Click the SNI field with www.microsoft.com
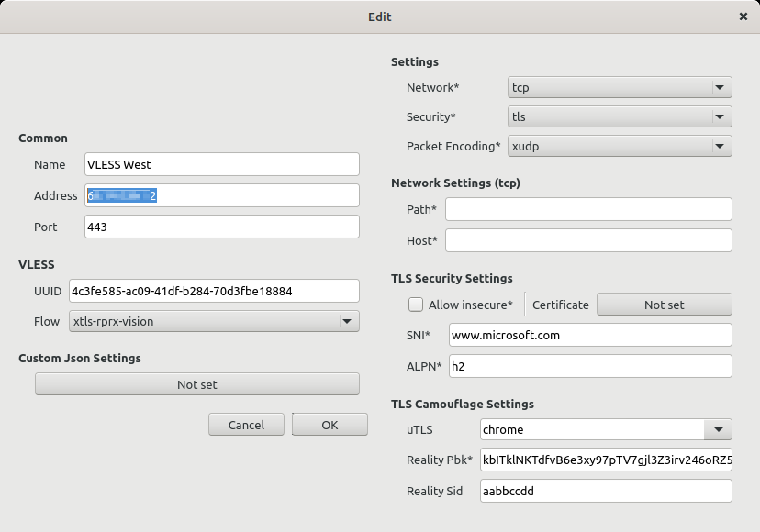760x532 pixels. click(x=590, y=336)
